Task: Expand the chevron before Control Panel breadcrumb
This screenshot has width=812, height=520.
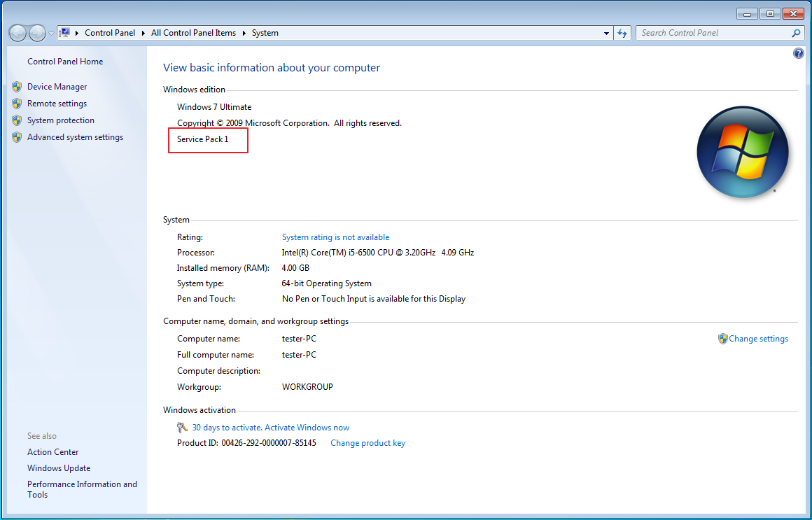Action: tap(76, 33)
